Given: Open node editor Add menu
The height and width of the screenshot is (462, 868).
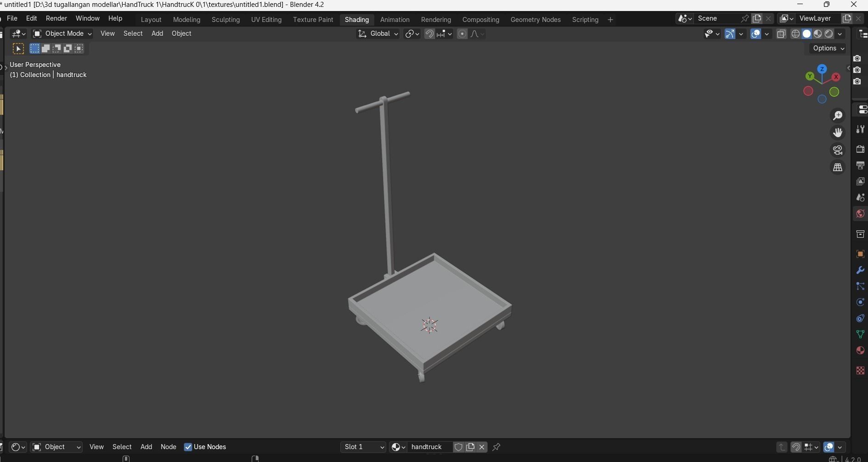Looking at the screenshot, I should [x=146, y=447].
